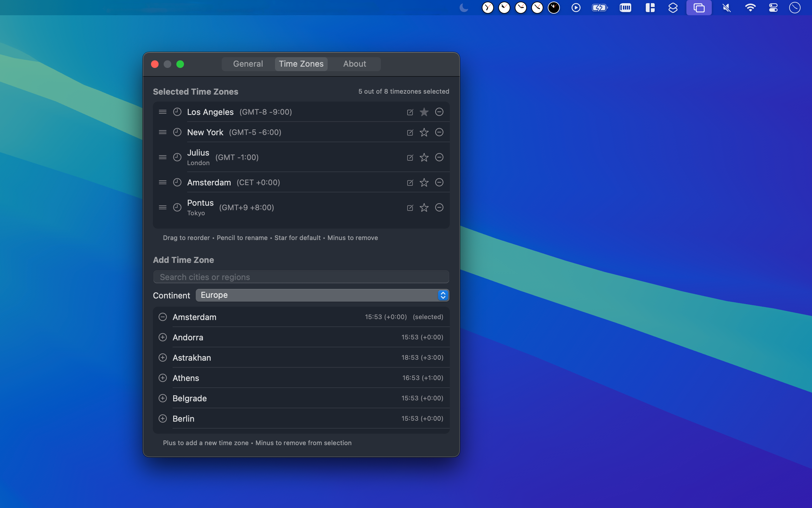Open the battery charging status menu
This screenshot has height=508, width=812.
(x=599, y=7)
